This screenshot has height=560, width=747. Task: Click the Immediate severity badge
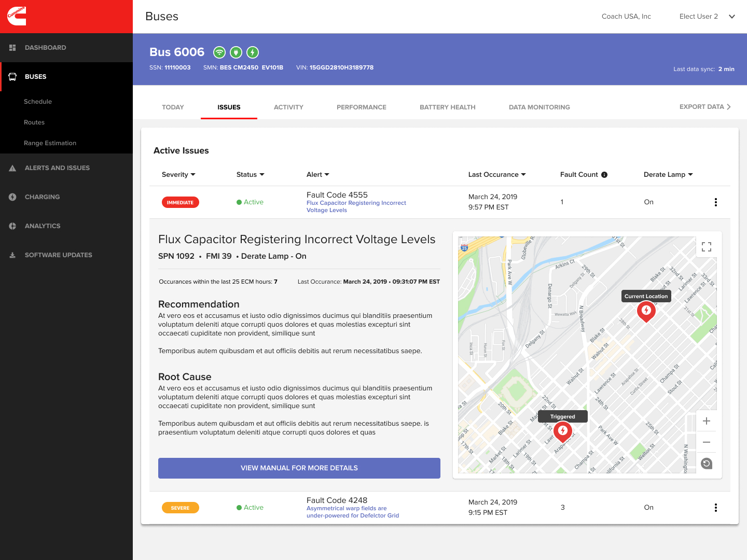click(x=181, y=202)
